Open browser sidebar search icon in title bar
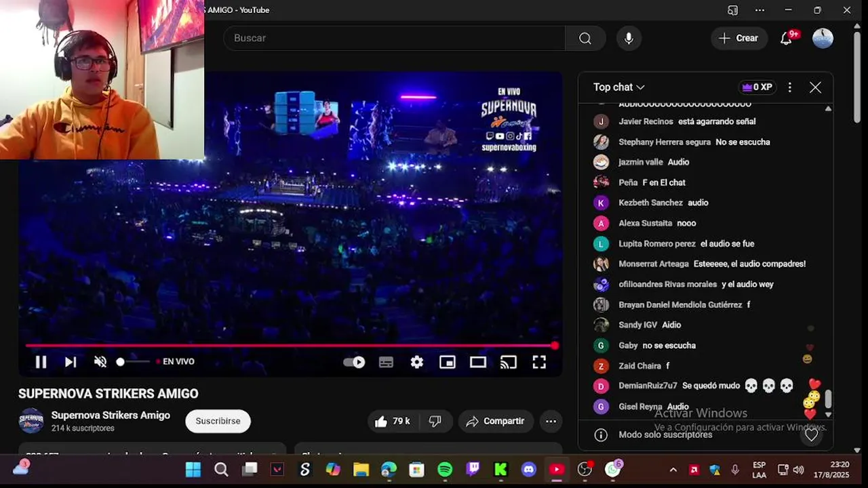The width and height of the screenshot is (868, 488). (732, 10)
